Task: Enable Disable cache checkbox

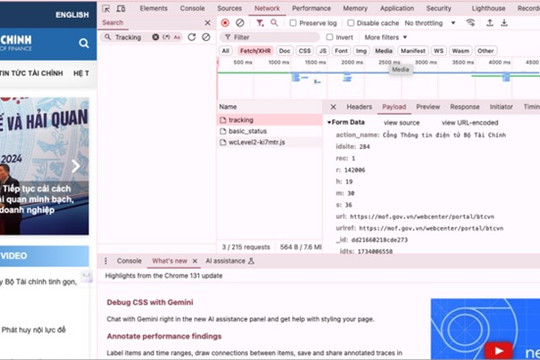Action: point(351,23)
